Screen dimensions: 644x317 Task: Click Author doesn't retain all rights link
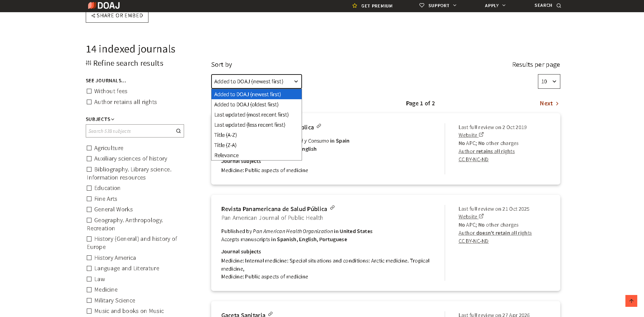tap(495, 233)
